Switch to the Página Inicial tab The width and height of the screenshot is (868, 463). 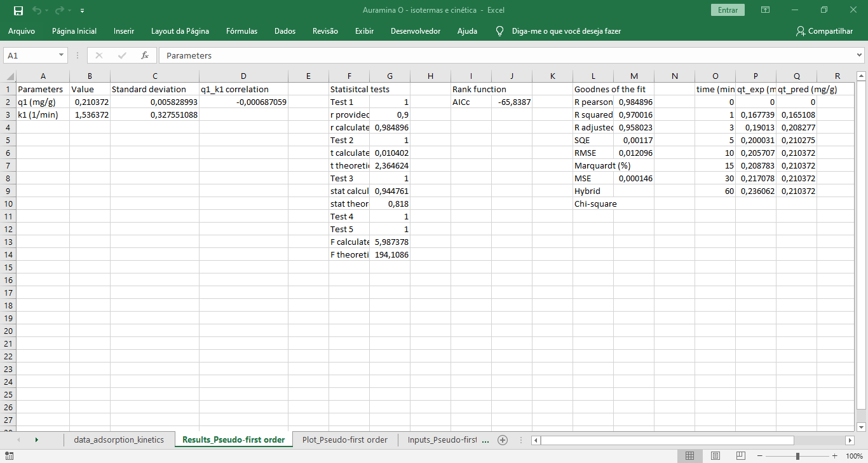point(74,31)
